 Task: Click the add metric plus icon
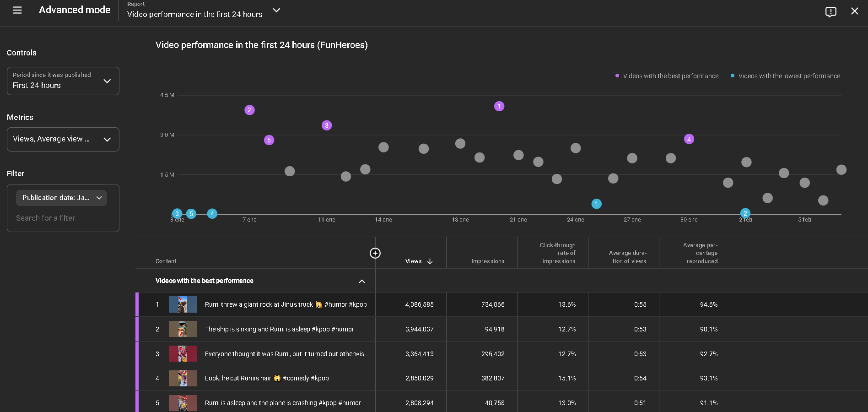(x=375, y=253)
